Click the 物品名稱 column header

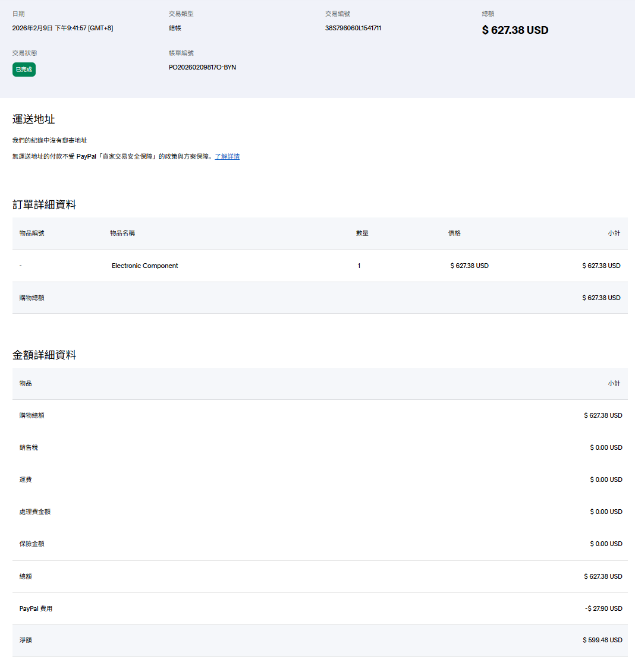click(122, 233)
